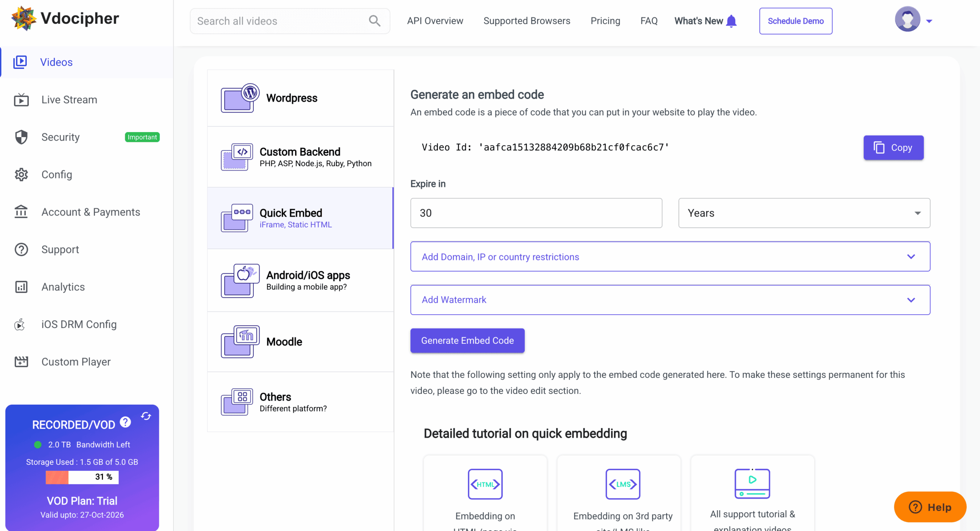This screenshot has height=531, width=980.
Task: Click the support tutorial videos icon
Action: 752,483
